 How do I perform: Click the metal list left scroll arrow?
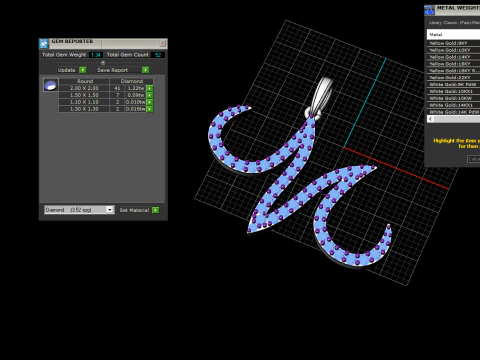point(431,119)
